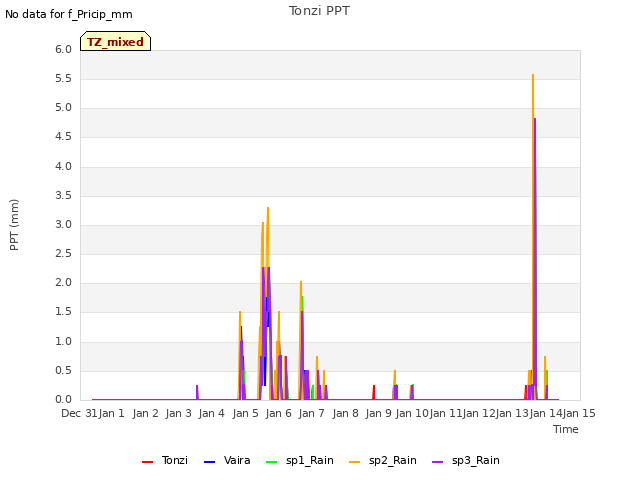The image size is (640, 480).
Task: Click the Dec 31 x-axis tick label
Action: click(79, 413)
